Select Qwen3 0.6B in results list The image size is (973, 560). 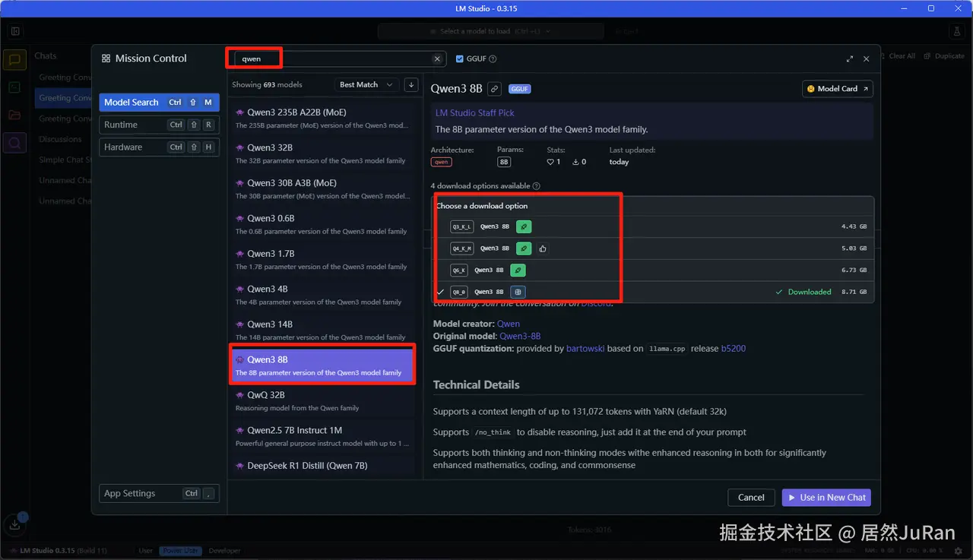pos(324,224)
